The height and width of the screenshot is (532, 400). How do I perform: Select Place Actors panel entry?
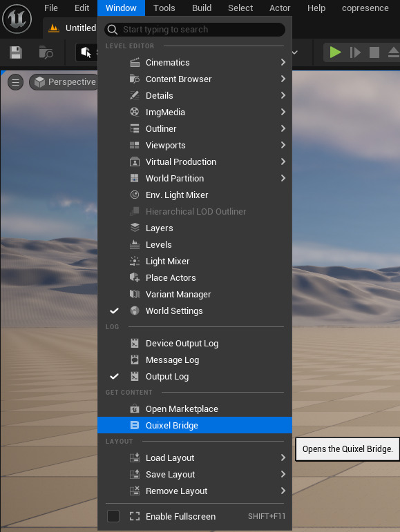pyautogui.click(x=195, y=278)
